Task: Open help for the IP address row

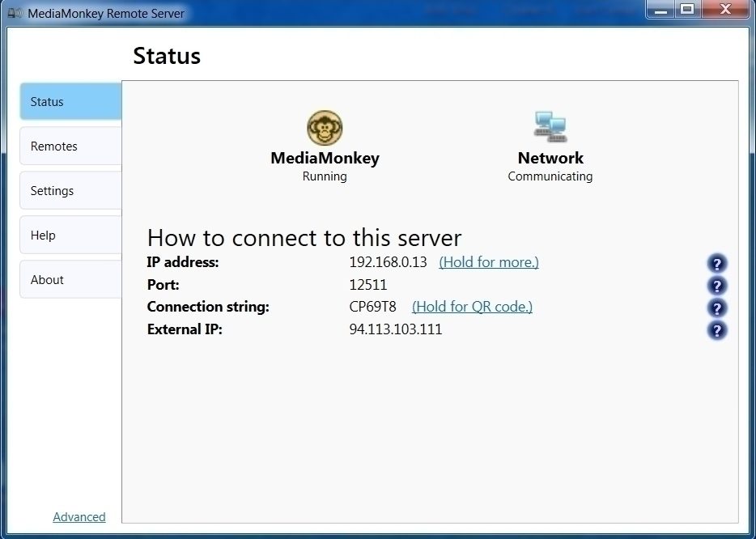Action: [x=717, y=263]
